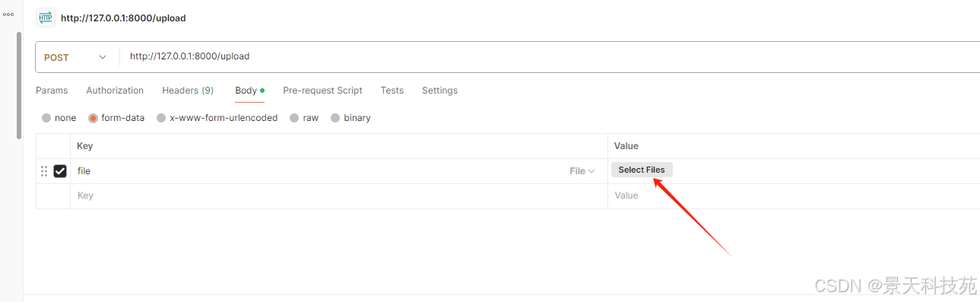Click the empty Key placeholder field
The image size is (980, 302).
tap(338, 196)
